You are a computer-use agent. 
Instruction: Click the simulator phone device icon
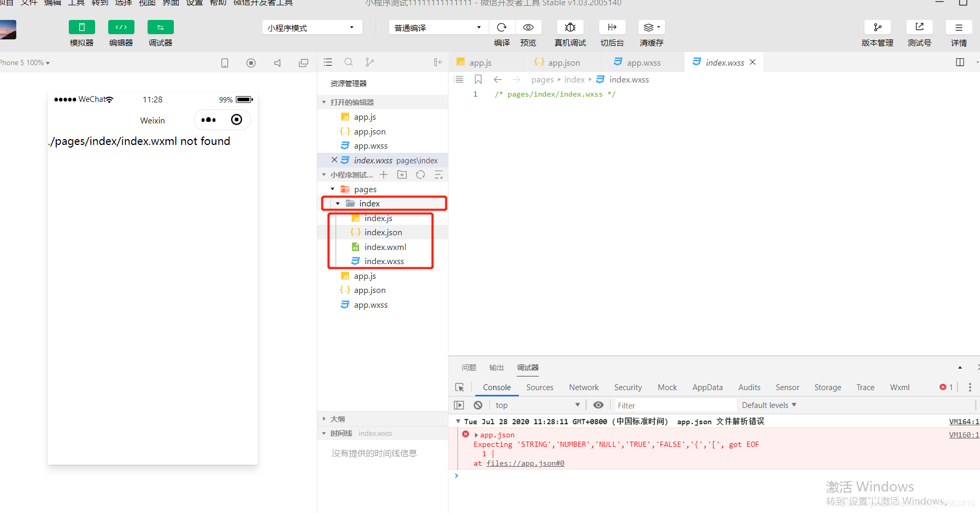tap(225, 63)
